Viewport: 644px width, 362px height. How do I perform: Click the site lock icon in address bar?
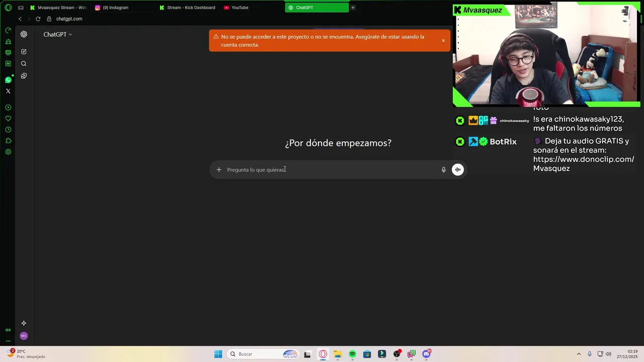click(49, 19)
